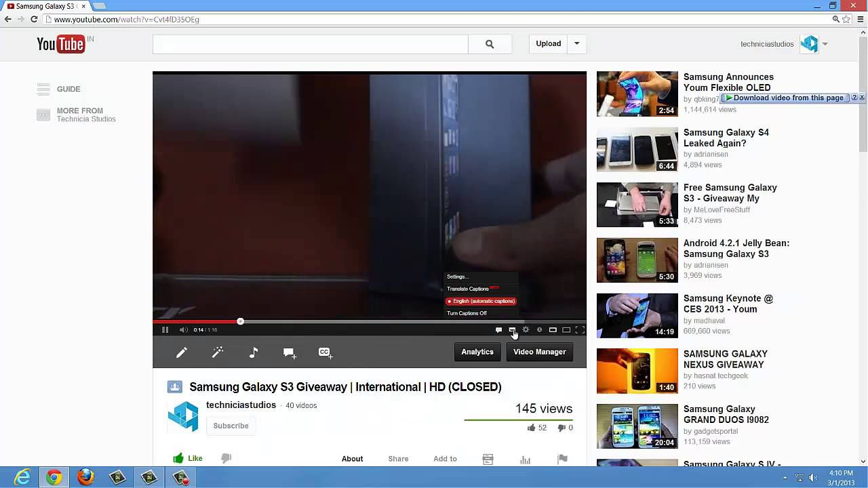
Task: Click the report flag icon
Action: (x=562, y=459)
